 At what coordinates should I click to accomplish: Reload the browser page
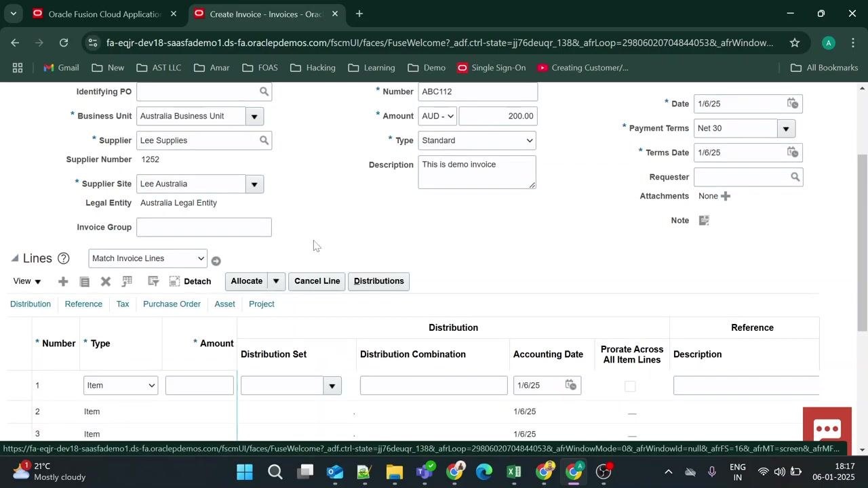coord(64,43)
